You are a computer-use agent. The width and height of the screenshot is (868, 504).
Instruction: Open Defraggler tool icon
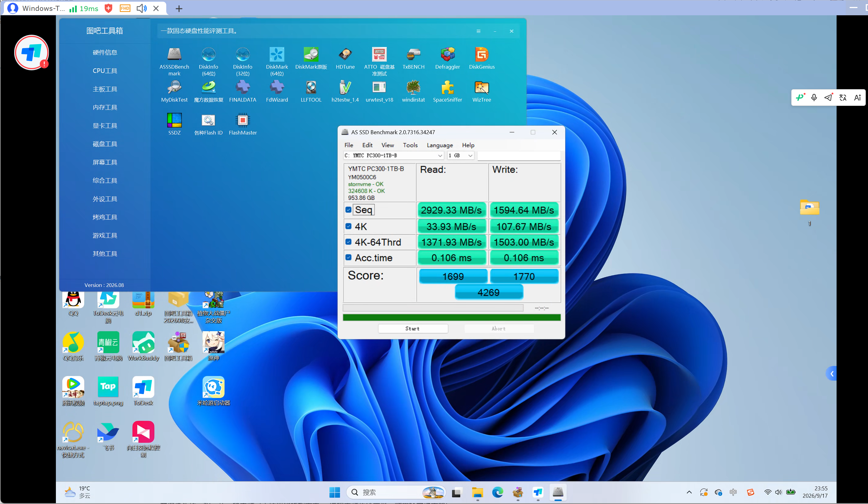point(447,54)
